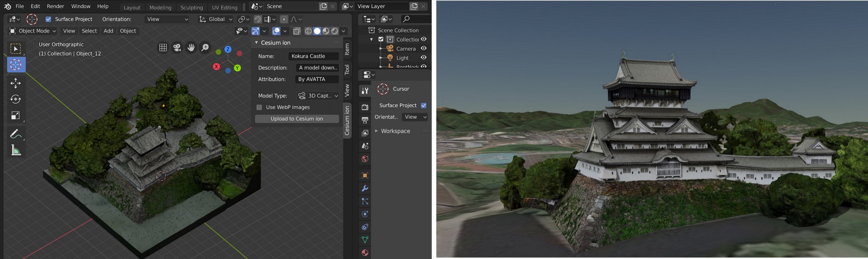Click the new scene icon beside Scene
The height and width of the screenshot is (259, 868).
pyautogui.click(x=323, y=6)
